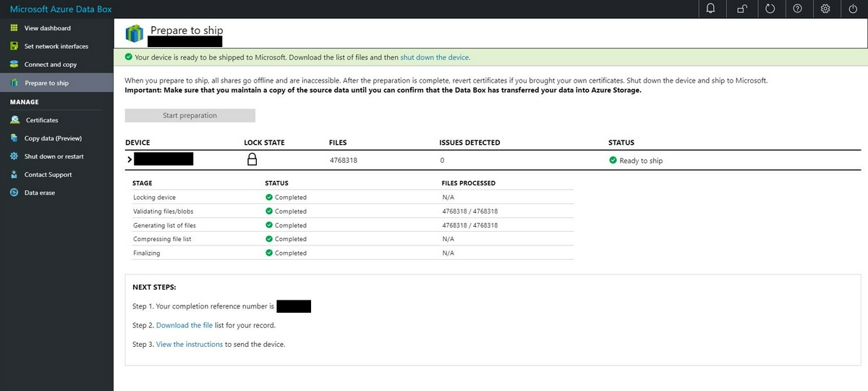The width and height of the screenshot is (868, 391).
Task: Click the unlock/lock device icon in header
Action: pyautogui.click(x=741, y=9)
